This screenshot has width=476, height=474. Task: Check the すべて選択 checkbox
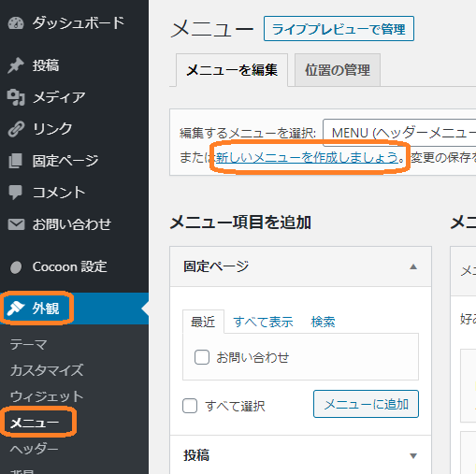click(x=190, y=406)
